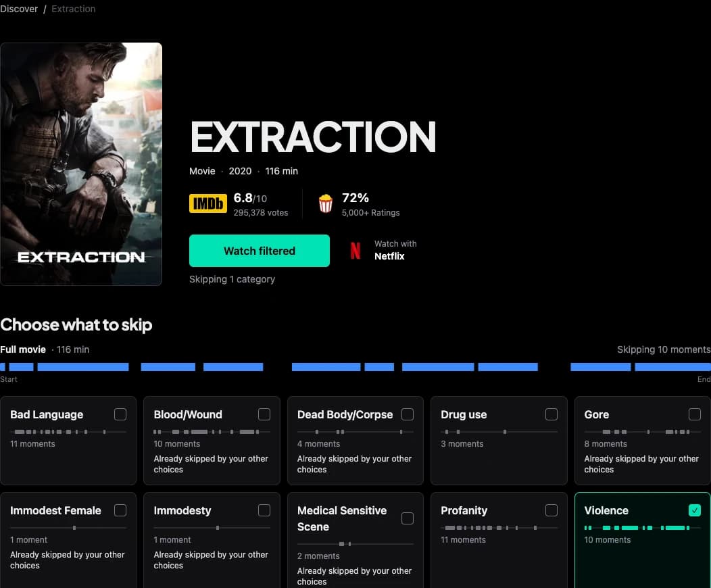711x588 pixels.
Task: Click the '6.8/10' IMDb score
Action: (x=250, y=198)
